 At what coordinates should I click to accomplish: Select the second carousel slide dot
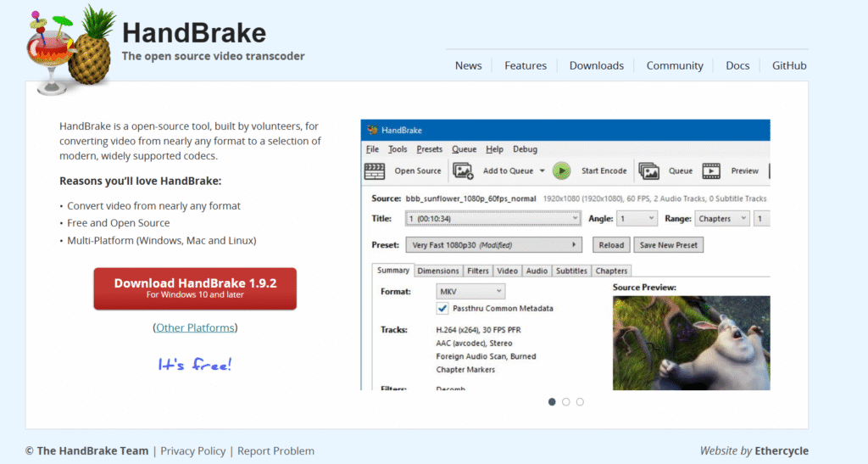(x=565, y=402)
